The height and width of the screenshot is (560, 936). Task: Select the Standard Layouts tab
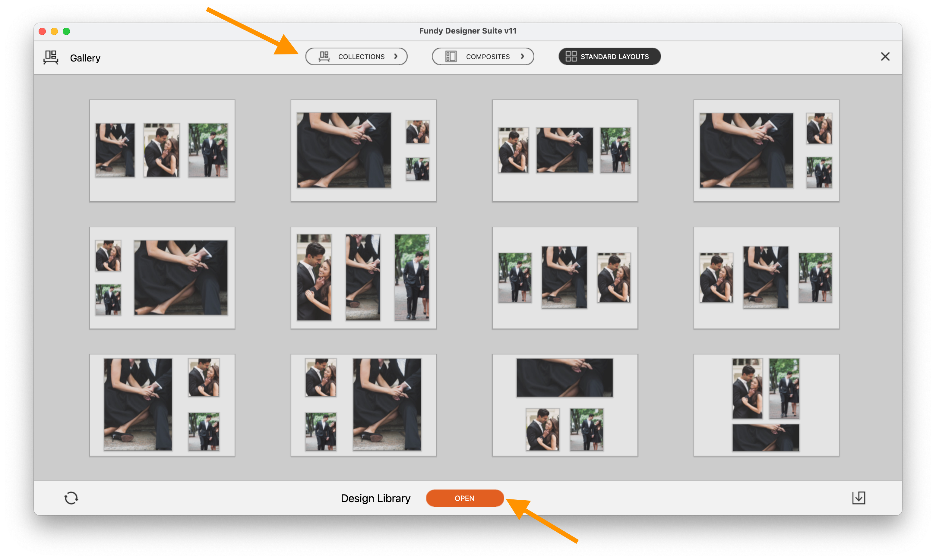pyautogui.click(x=609, y=57)
